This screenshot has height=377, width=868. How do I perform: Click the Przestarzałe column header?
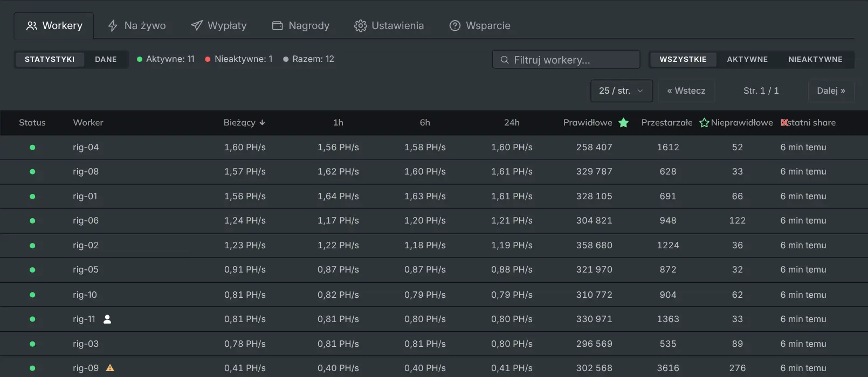(667, 123)
